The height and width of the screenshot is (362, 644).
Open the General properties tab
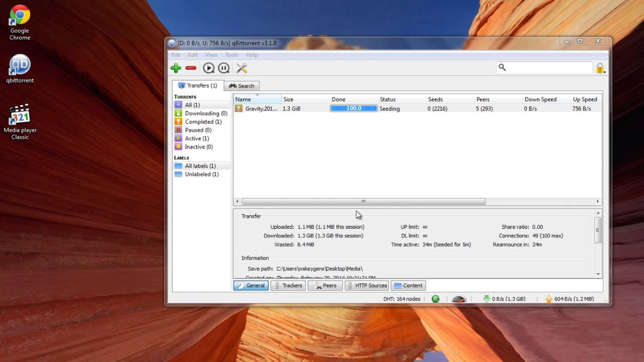tap(251, 286)
